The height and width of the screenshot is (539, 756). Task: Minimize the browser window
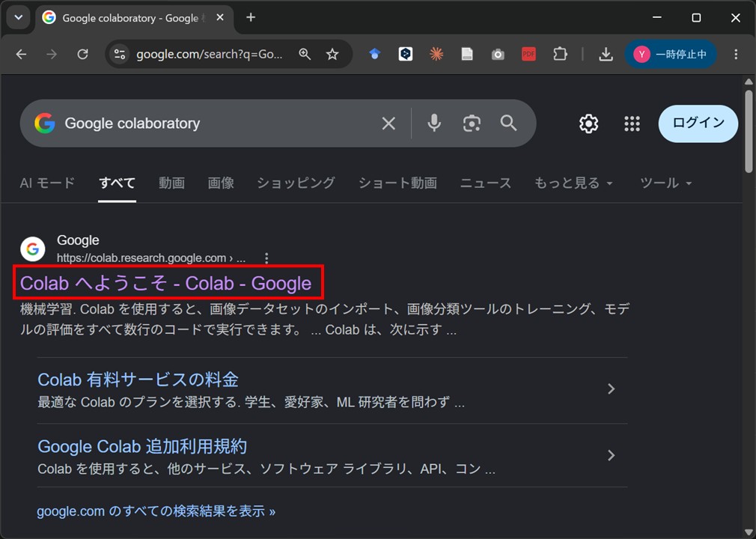tap(656, 18)
